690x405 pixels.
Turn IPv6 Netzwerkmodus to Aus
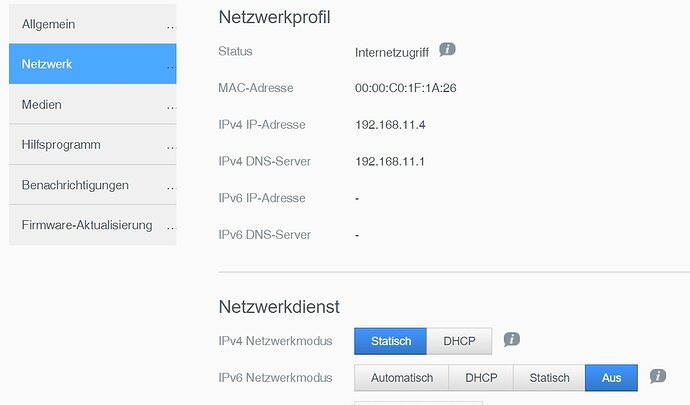tap(611, 378)
